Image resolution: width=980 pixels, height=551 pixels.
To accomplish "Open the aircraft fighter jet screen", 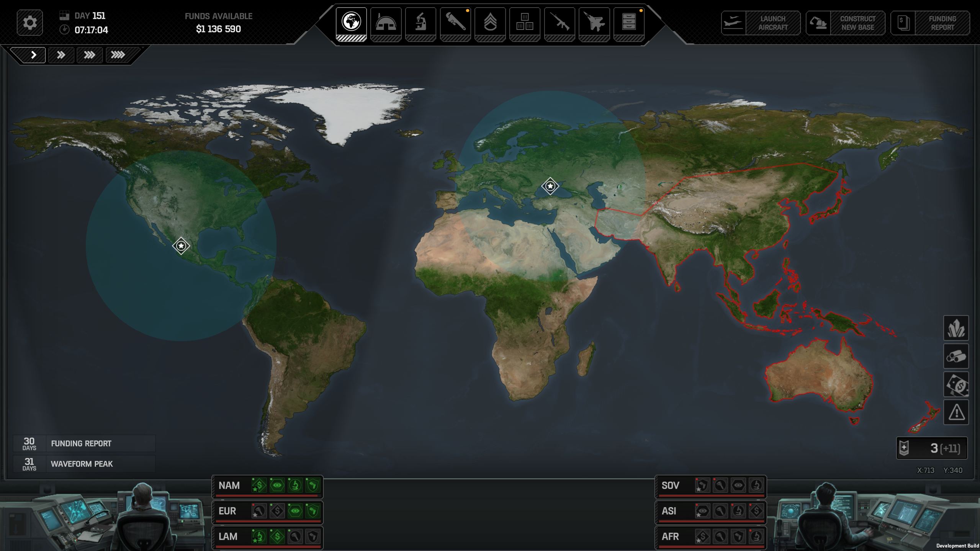I will [594, 22].
